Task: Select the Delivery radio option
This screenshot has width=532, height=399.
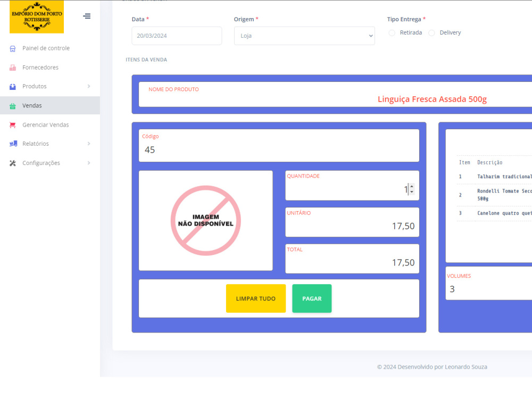Action: coord(431,32)
